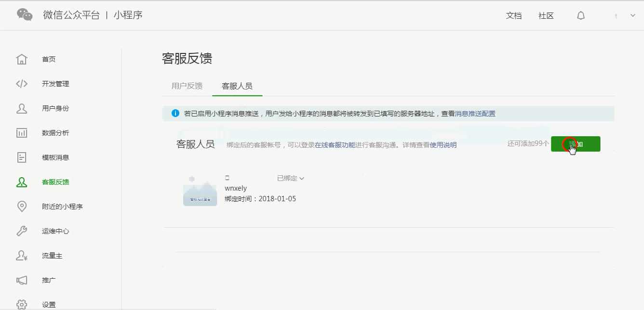
Task: Expand the 已绑定 status dropdown
Action: pyautogui.click(x=291, y=178)
